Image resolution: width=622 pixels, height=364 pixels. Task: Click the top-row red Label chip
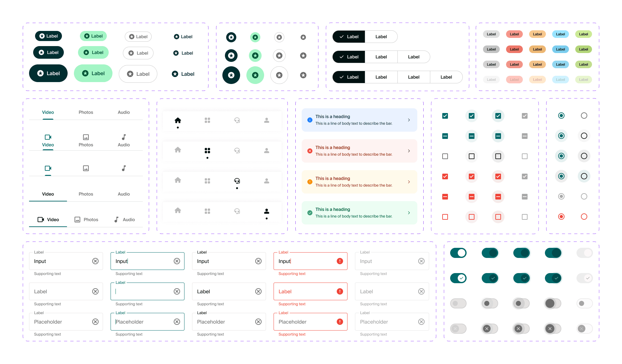[514, 34]
